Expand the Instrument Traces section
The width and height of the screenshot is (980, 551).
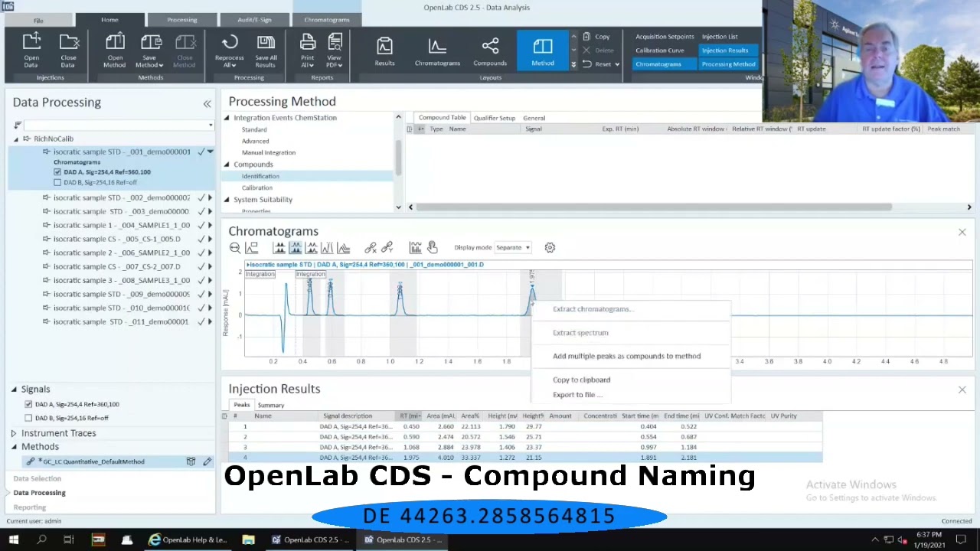tap(13, 433)
